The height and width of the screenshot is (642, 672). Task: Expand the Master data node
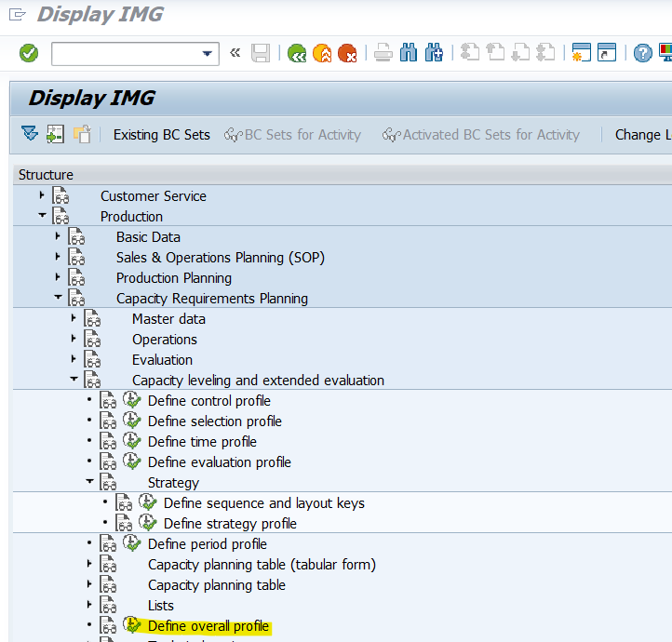[74, 318]
